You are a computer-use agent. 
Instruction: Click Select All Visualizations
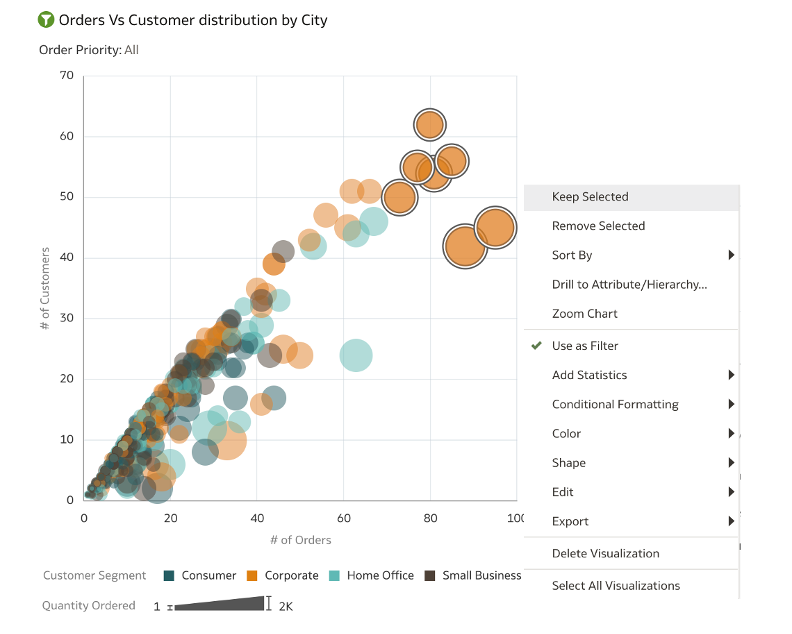pyautogui.click(x=615, y=586)
